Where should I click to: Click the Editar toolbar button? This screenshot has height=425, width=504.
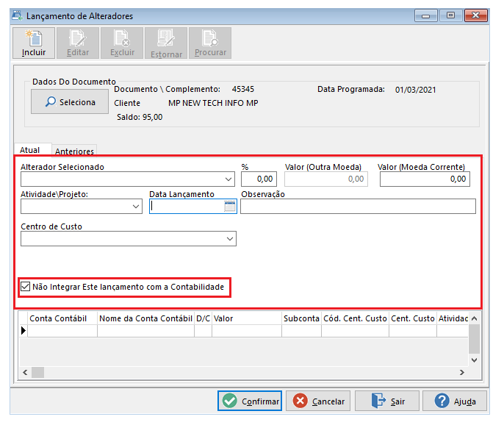point(78,43)
